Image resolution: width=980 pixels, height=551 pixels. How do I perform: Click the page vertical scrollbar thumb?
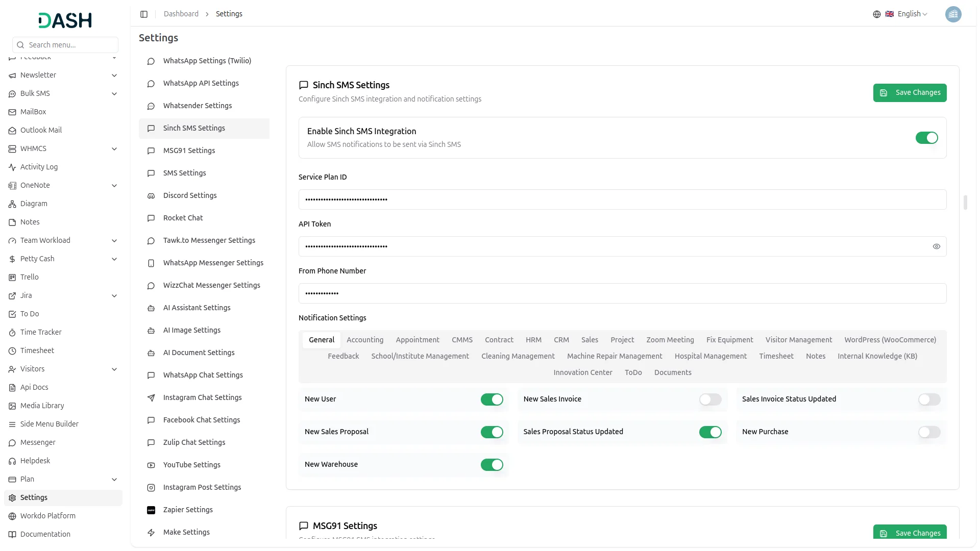click(965, 203)
